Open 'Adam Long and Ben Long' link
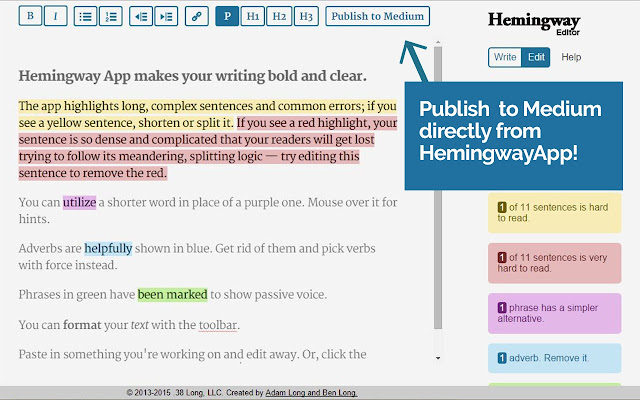The height and width of the screenshot is (400, 640). coord(311,393)
